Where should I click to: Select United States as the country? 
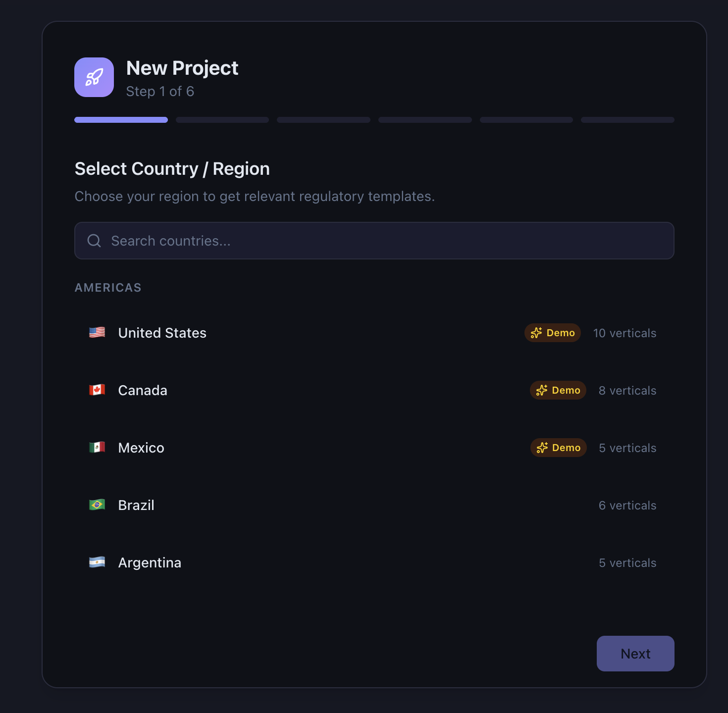pyautogui.click(x=162, y=333)
